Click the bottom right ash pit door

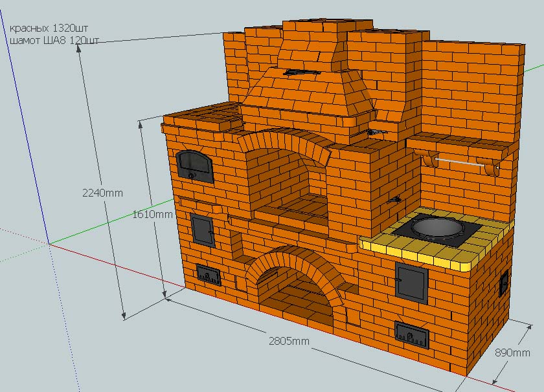[411, 333]
